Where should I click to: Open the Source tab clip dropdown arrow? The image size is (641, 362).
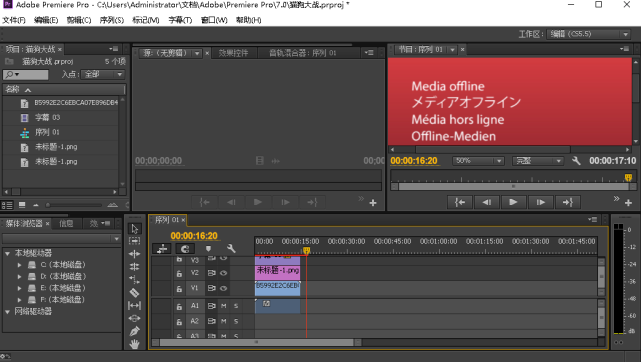pos(197,53)
